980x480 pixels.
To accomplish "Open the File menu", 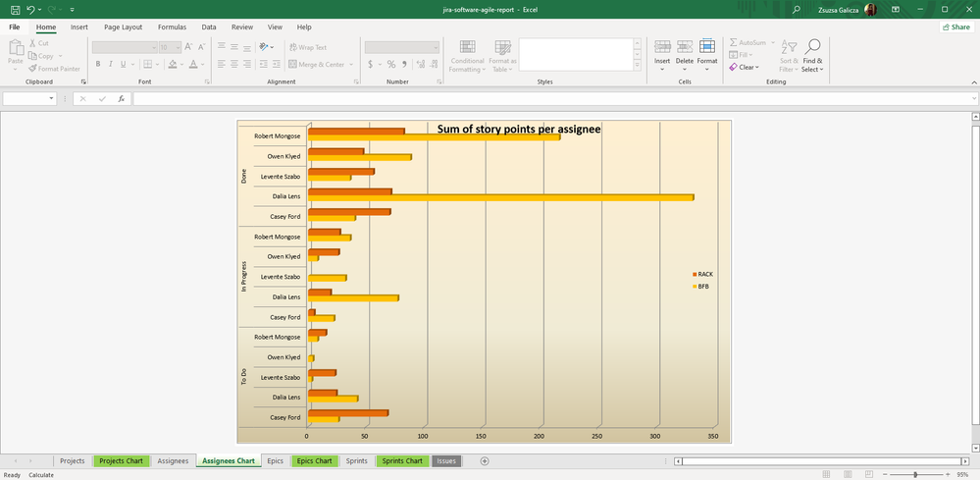I will pyautogui.click(x=15, y=27).
